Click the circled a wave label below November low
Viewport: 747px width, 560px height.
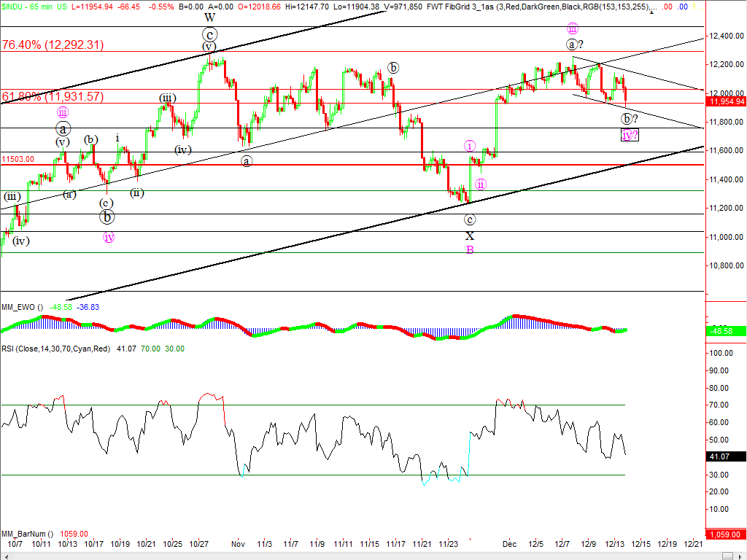coord(247,161)
